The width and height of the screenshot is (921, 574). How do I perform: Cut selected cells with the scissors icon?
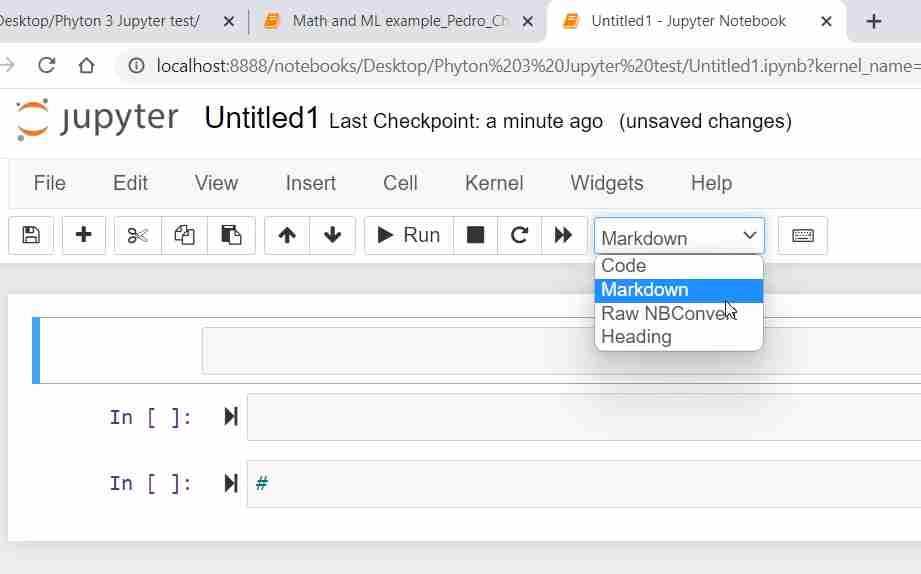tap(137, 236)
